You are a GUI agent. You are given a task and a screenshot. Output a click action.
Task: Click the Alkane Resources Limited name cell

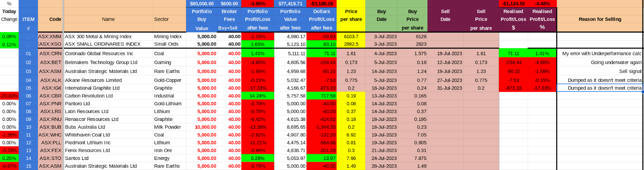point(108,80)
